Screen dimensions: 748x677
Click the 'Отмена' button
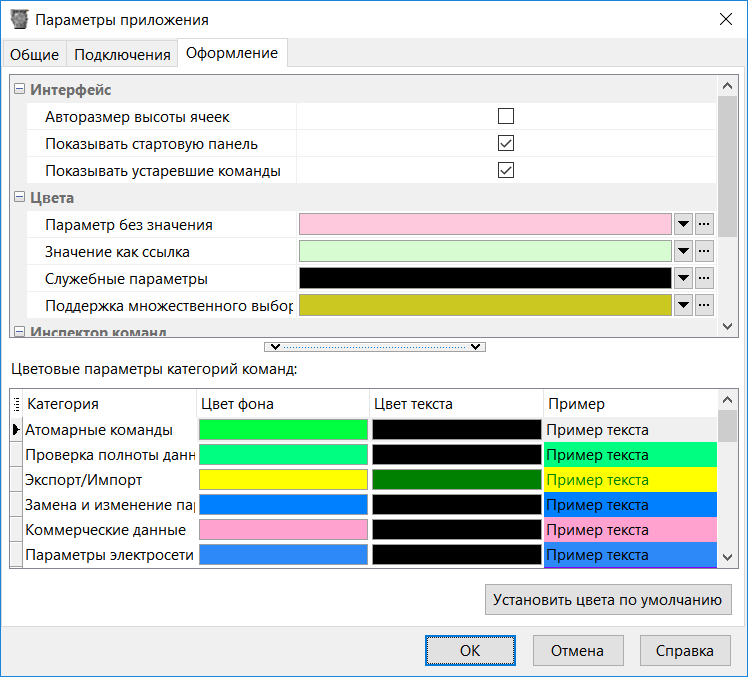[x=577, y=650]
